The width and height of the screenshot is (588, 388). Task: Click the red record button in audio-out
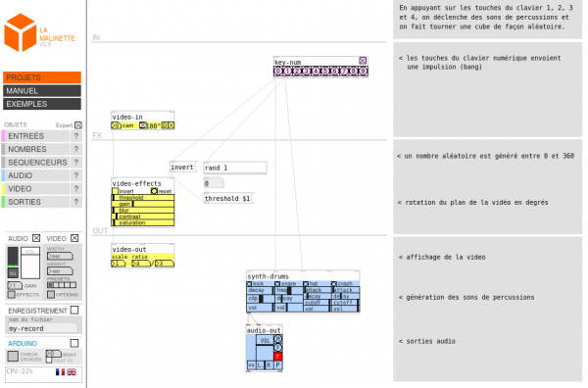tap(278, 356)
